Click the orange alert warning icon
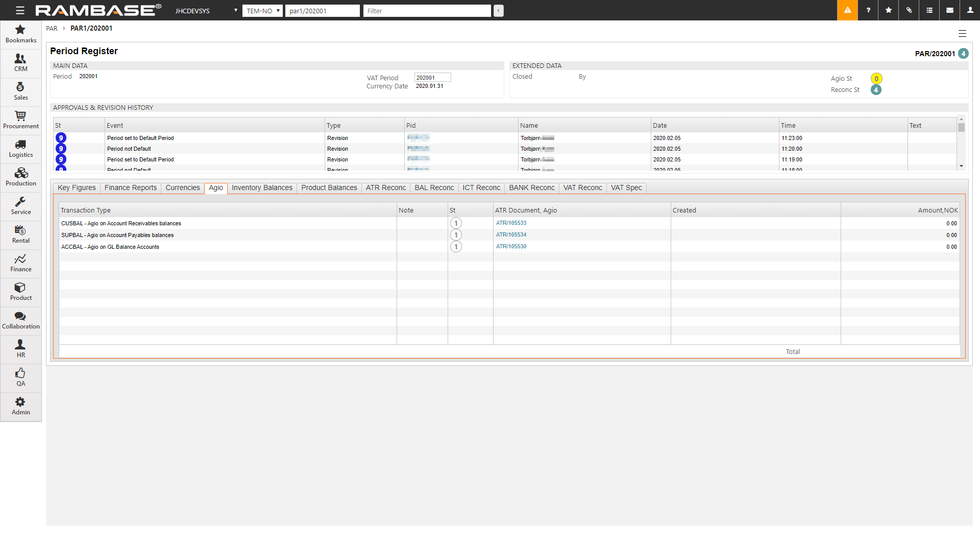 click(847, 10)
